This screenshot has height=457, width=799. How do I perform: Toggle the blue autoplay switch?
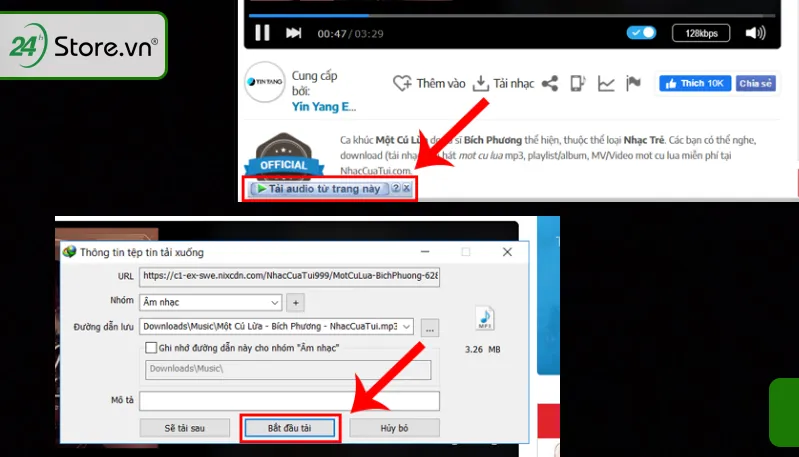tap(640, 33)
